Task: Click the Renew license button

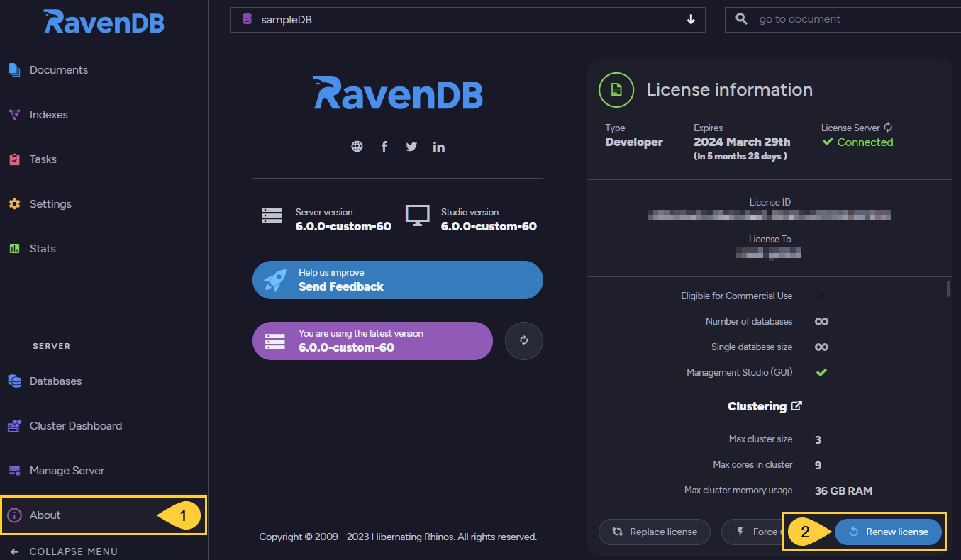Action: (x=889, y=532)
